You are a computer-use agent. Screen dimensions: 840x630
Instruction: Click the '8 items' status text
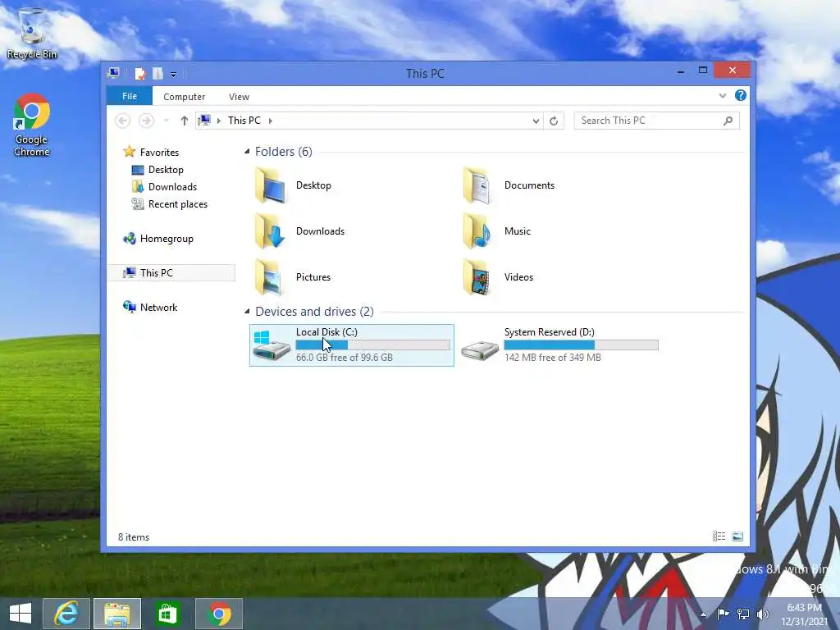coord(134,537)
